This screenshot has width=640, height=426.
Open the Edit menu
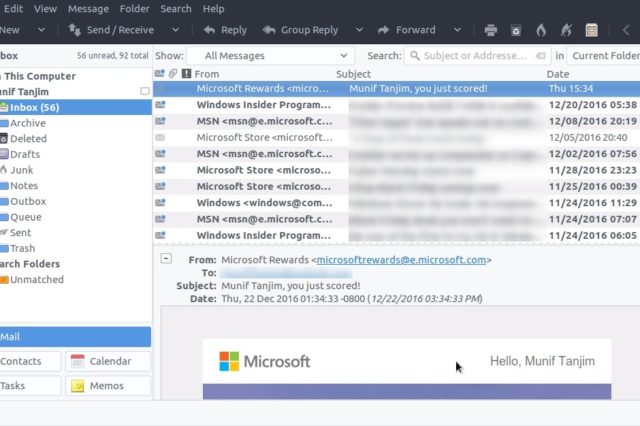pos(13,9)
